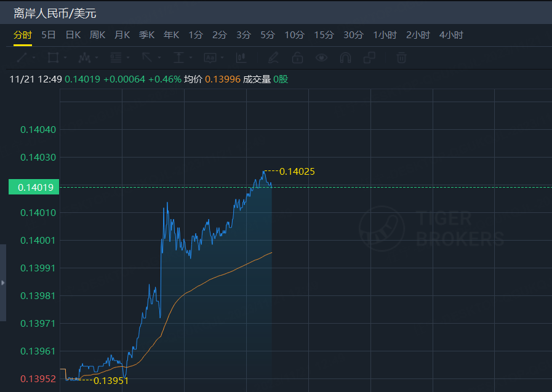This screenshot has height=392, width=552.
Task: Click the +0.00064 change amount
Action: tap(124, 79)
